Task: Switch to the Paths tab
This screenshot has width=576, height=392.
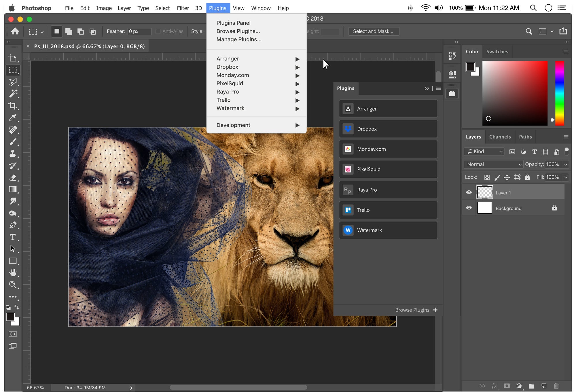Action: point(525,137)
